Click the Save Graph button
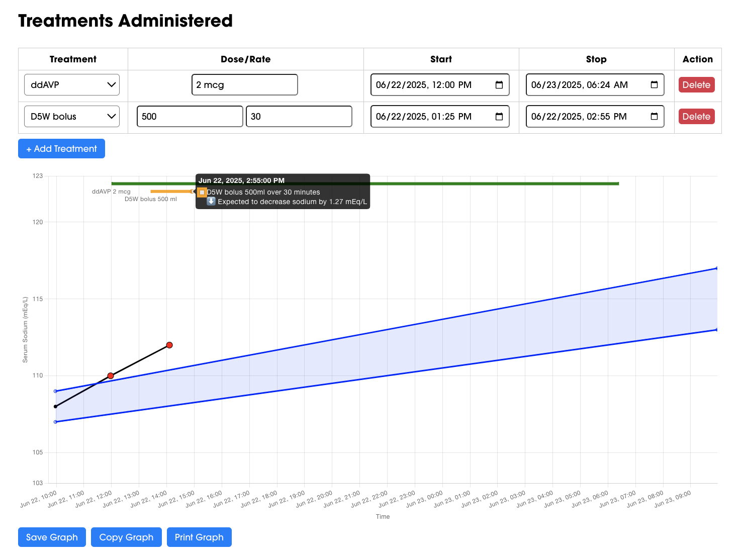The height and width of the screenshot is (560, 742). point(52,537)
